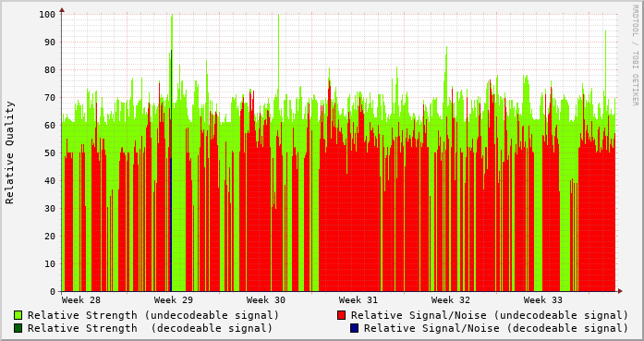Click the 100 value on the y-axis
The width and height of the screenshot is (644, 341).
pyautogui.click(x=47, y=15)
